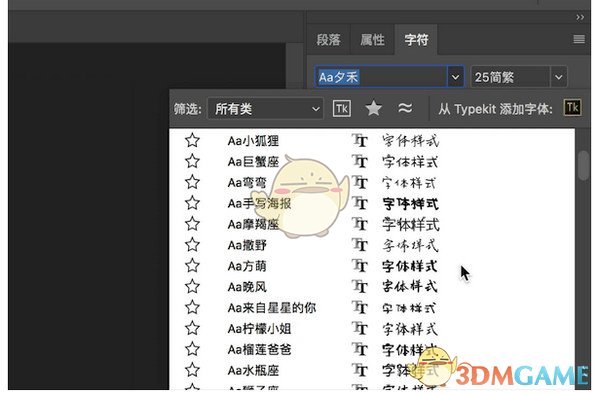The image size is (600, 394).
Task: Switch to the 属性 tab
Action: [x=372, y=40]
